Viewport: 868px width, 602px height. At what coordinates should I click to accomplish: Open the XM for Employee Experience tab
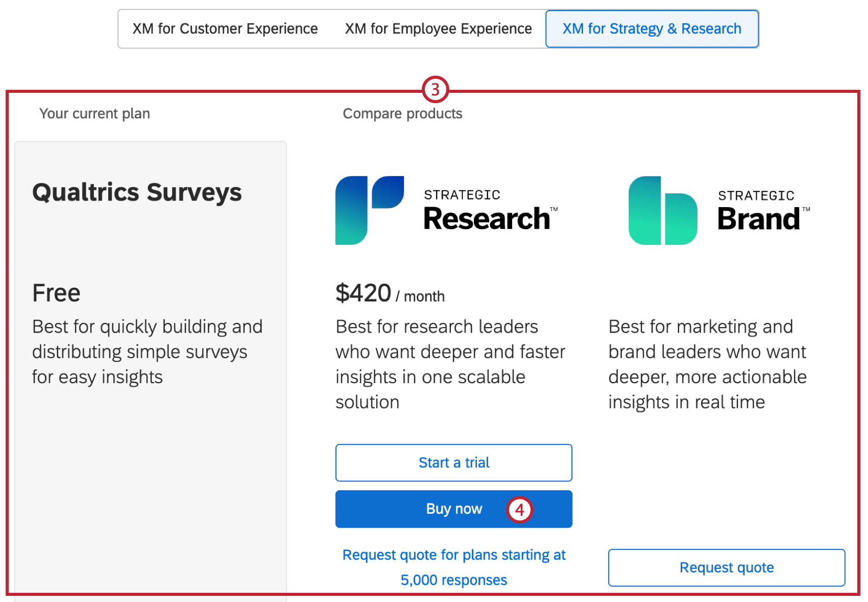point(438,29)
